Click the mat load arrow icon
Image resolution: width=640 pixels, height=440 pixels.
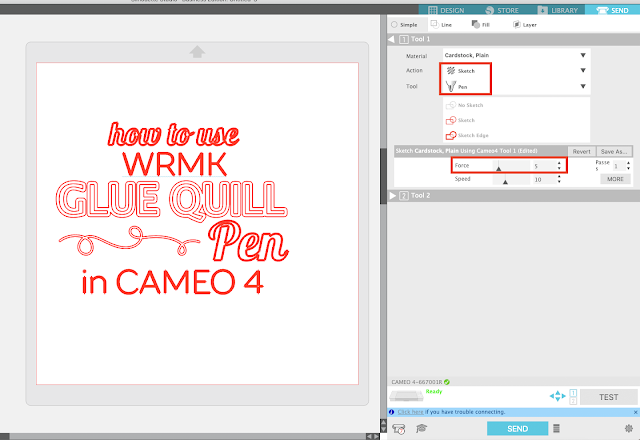tap(197, 51)
